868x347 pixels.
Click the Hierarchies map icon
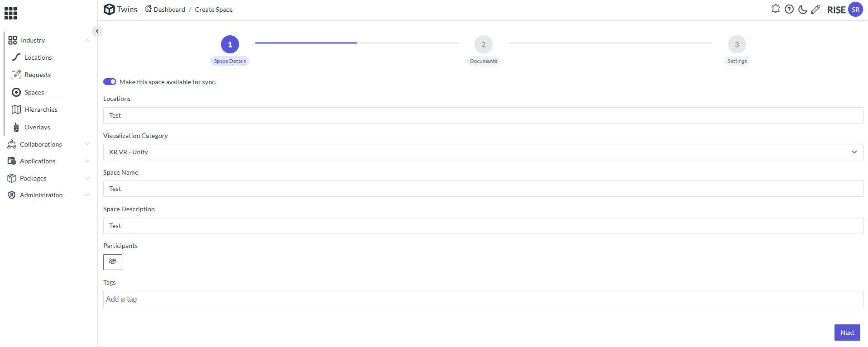(16, 109)
